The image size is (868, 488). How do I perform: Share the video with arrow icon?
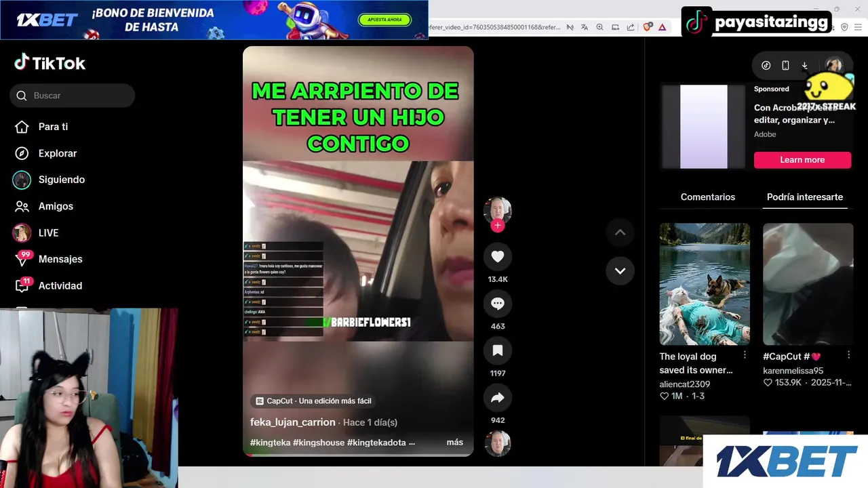point(498,398)
